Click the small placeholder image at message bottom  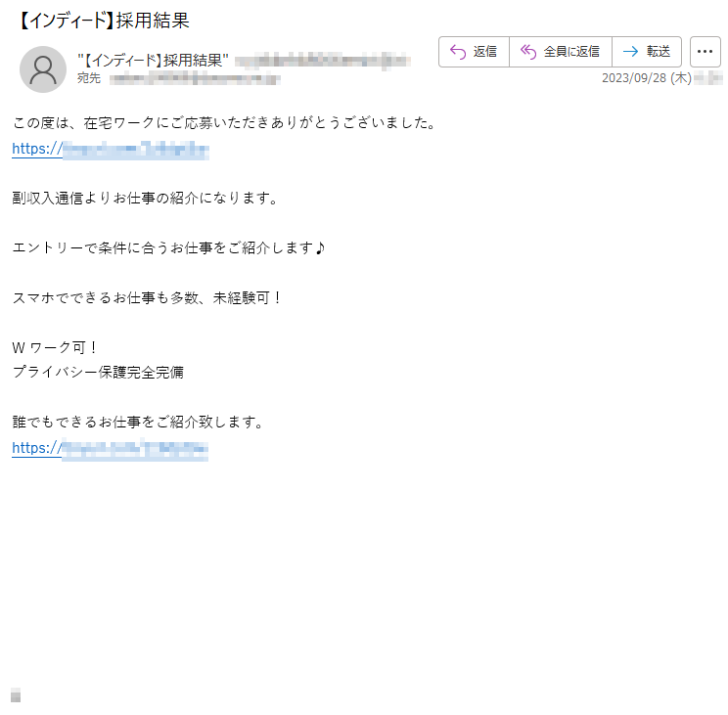click(x=16, y=694)
